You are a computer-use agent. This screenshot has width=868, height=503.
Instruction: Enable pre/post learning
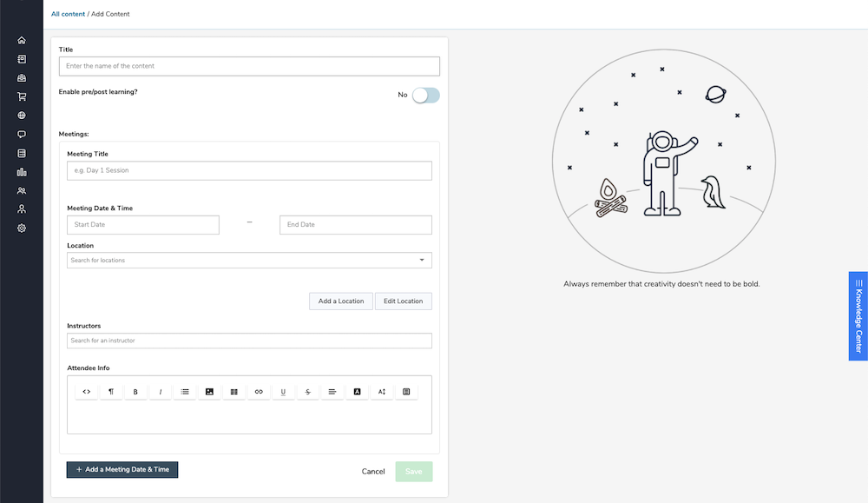tap(424, 95)
